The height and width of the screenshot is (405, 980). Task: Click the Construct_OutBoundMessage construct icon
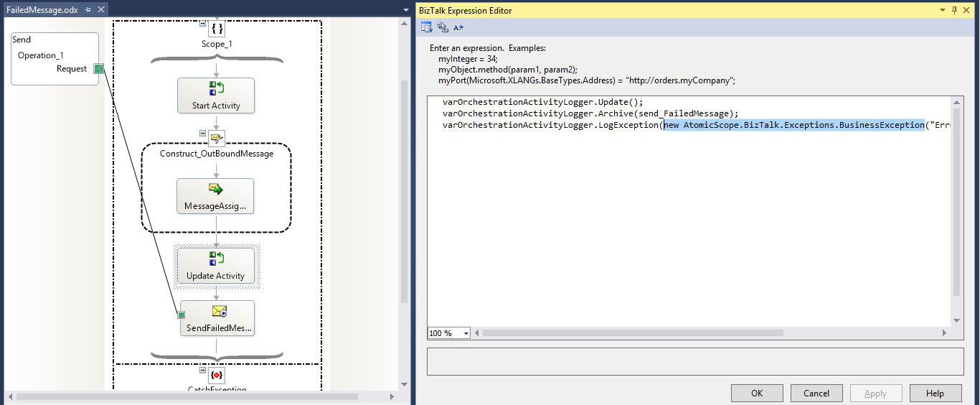pyautogui.click(x=217, y=139)
